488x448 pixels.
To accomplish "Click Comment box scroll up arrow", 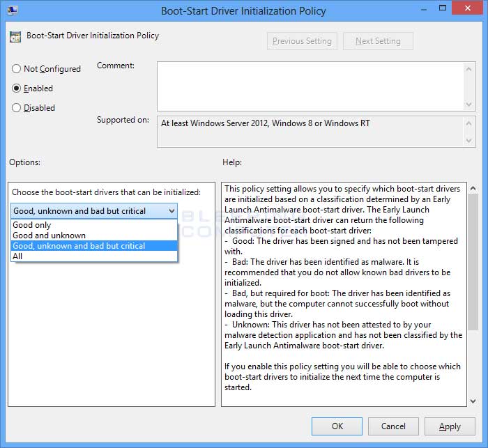I will pyautogui.click(x=469, y=69).
